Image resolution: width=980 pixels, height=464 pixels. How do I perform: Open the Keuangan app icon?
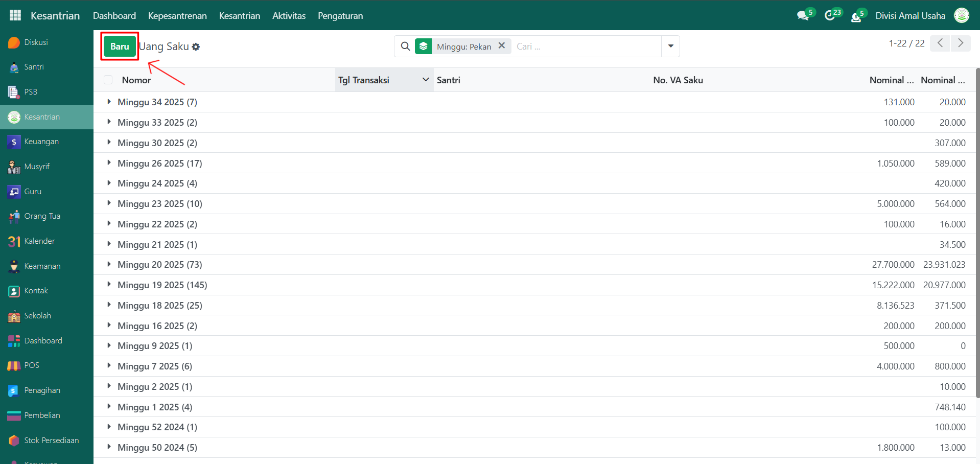coord(14,142)
